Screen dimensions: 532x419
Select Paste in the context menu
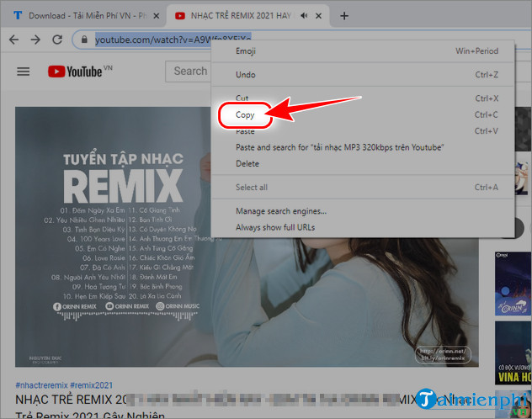tap(363, 131)
